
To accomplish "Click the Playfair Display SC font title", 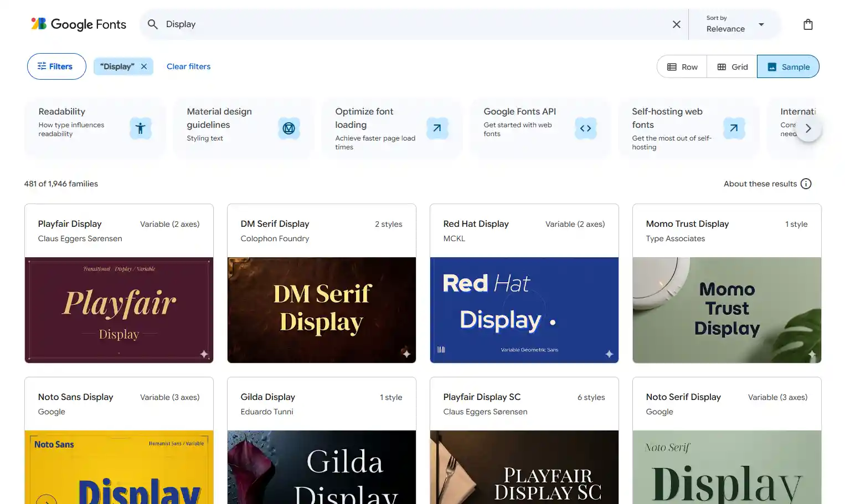I will click(x=482, y=397).
